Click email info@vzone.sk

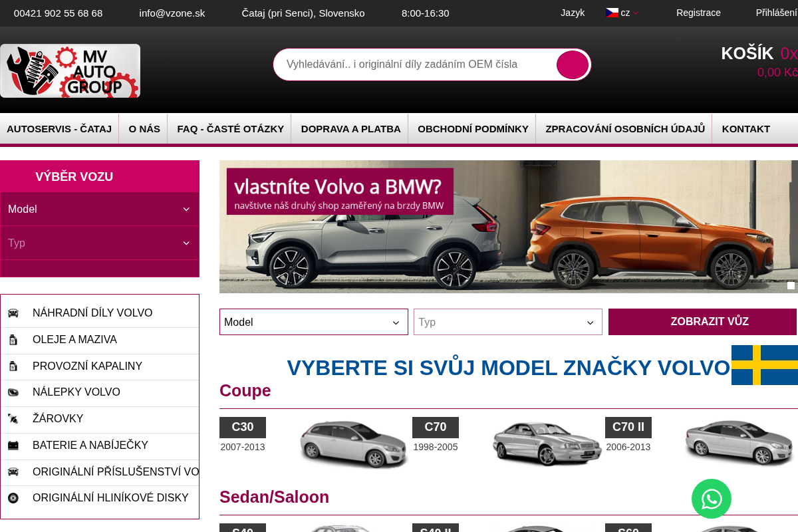coord(172,13)
